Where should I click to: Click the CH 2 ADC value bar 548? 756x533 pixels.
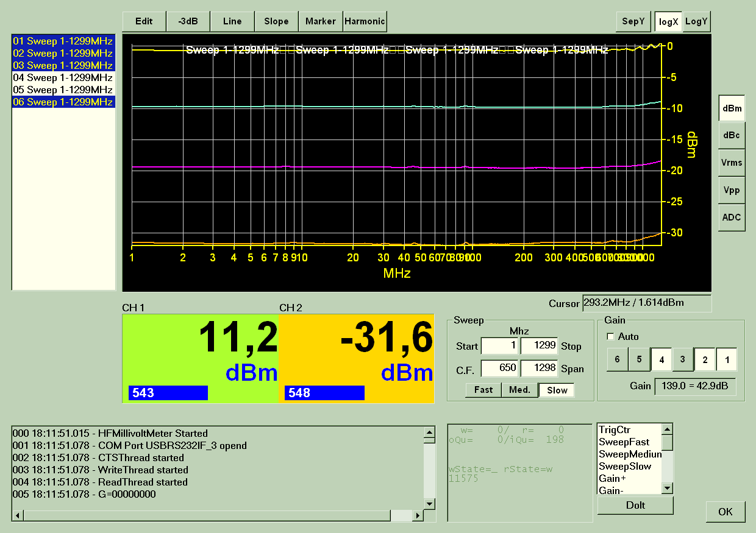pyautogui.click(x=324, y=393)
